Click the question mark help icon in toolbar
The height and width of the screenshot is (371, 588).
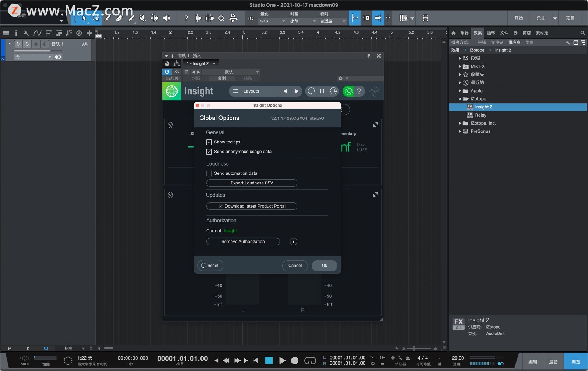[186, 18]
